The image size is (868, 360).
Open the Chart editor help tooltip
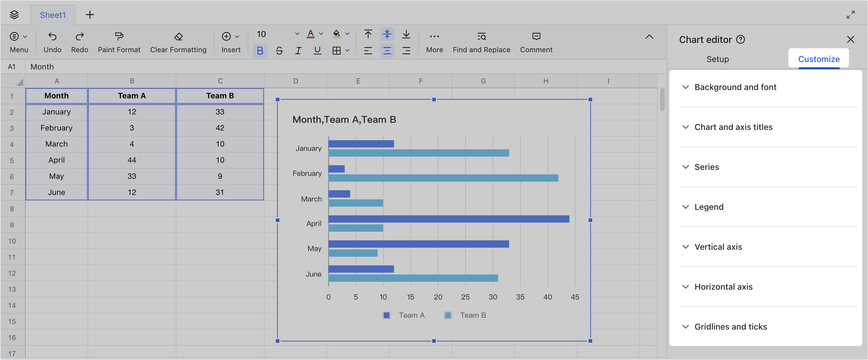tap(741, 39)
